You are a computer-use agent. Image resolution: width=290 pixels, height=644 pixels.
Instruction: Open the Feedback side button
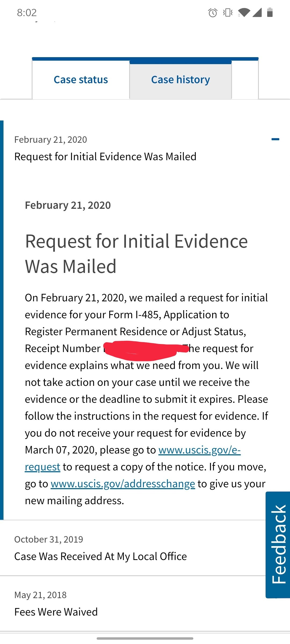(x=278, y=545)
